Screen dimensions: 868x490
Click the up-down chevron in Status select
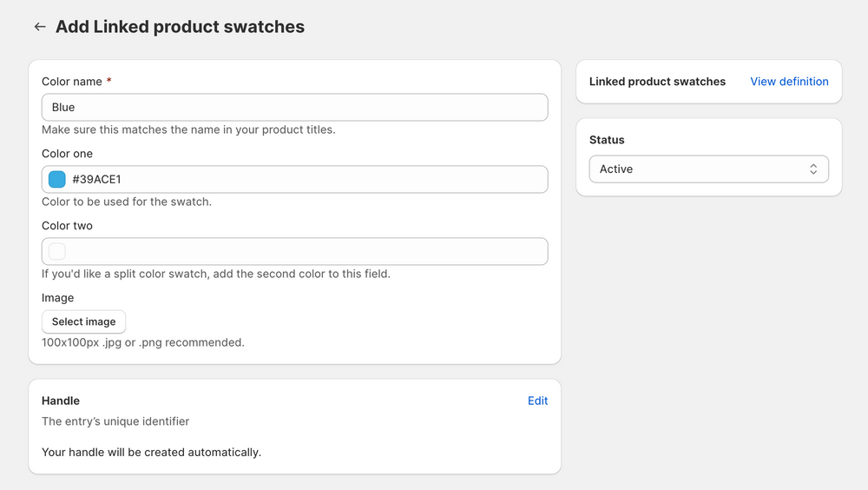813,169
